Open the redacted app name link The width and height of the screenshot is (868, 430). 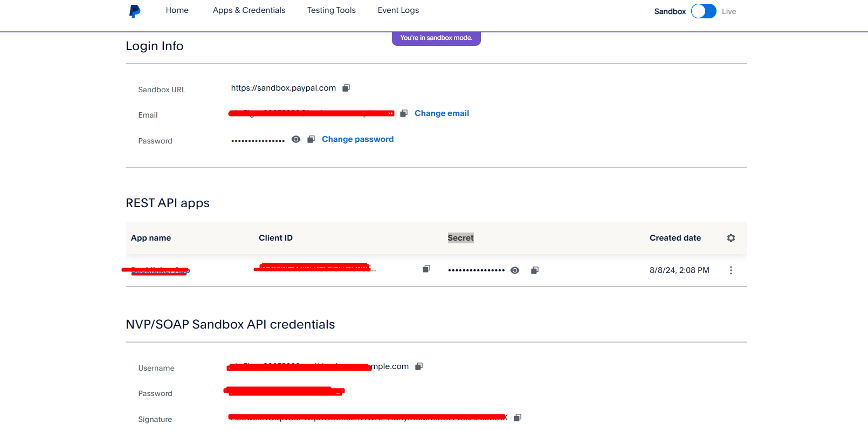[x=160, y=270]
